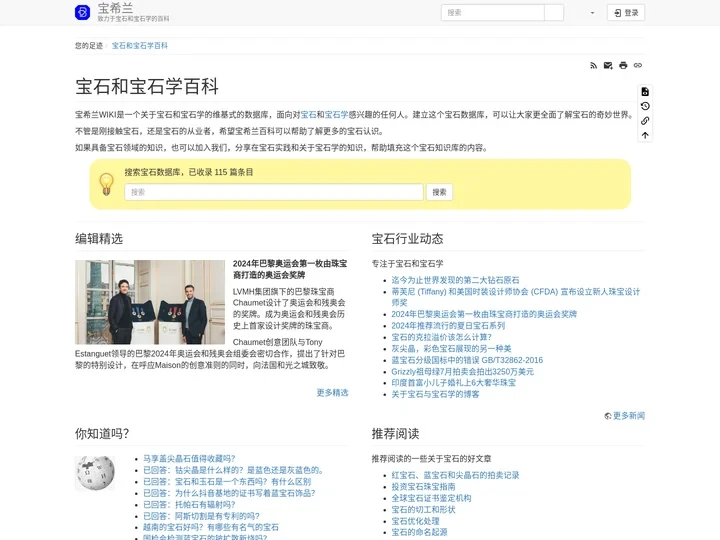Click the send-by-email envelope icon
This screenshot has width=720, height=540.
tap(608, 65)
